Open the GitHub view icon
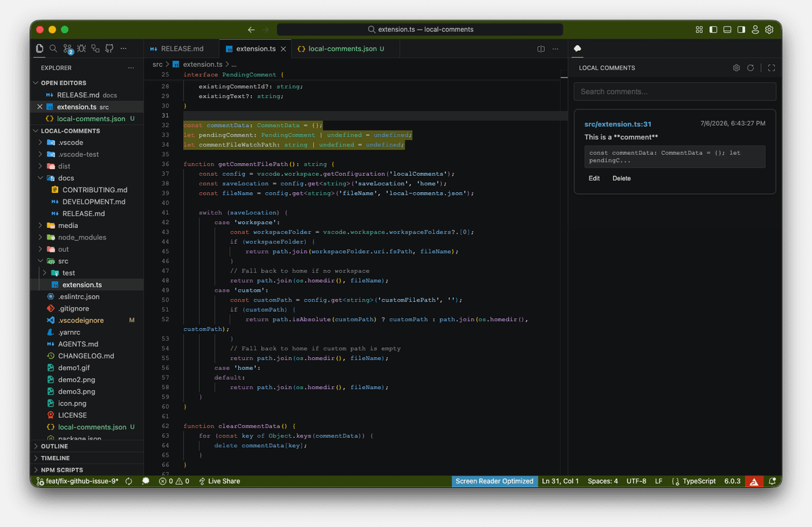 pyautogui.click(x=108, y=49)
